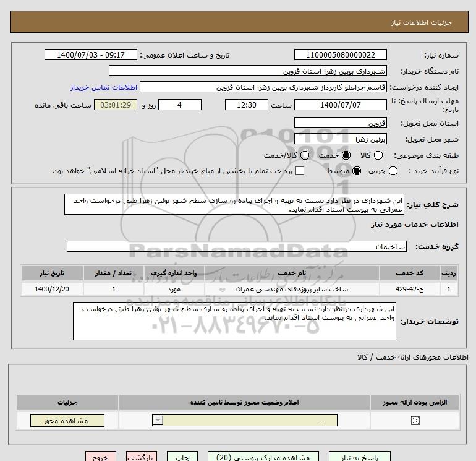Select the کالا/خدمت radio button

click(305, 155)
